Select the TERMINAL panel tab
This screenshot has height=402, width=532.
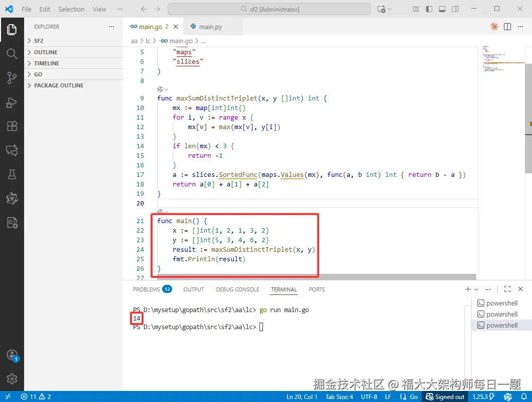(x=284, y=289)
